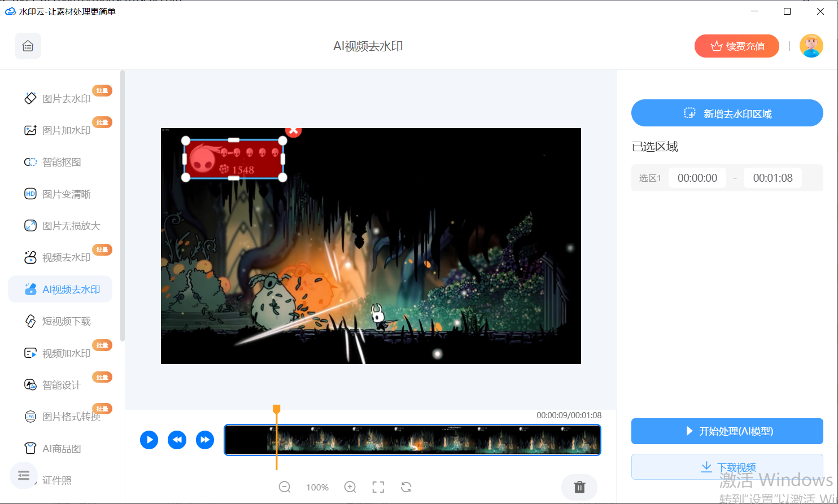Click the 选区1 start time field 00:00:00
The height and width of the screenshot is (504, 838).
[697, 178]
